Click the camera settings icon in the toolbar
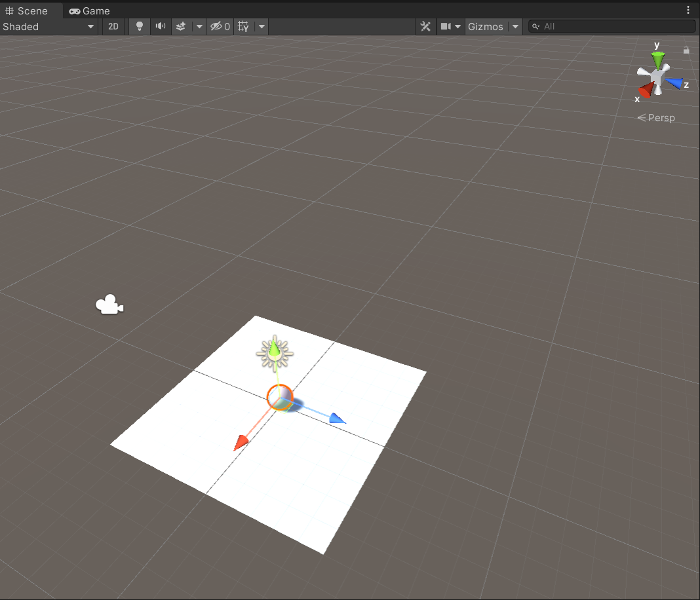This screenshot has height=600, width=700. (446, 26)
